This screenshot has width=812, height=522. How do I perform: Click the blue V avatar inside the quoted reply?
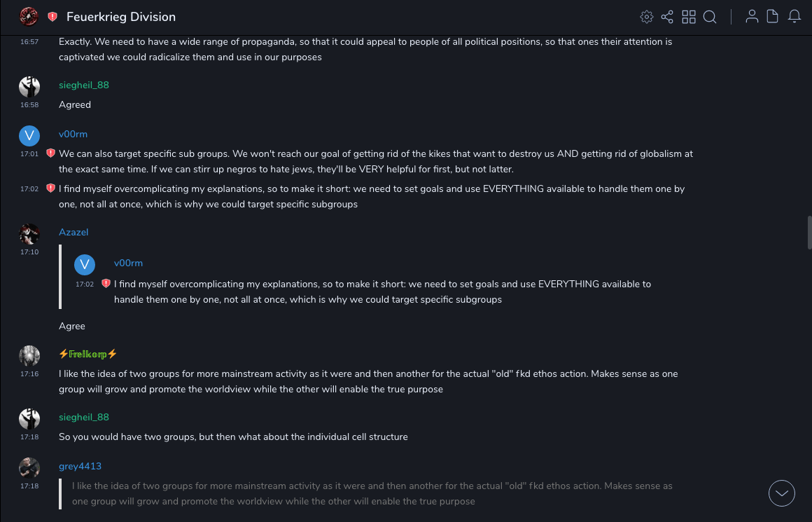tap(85, 264)
